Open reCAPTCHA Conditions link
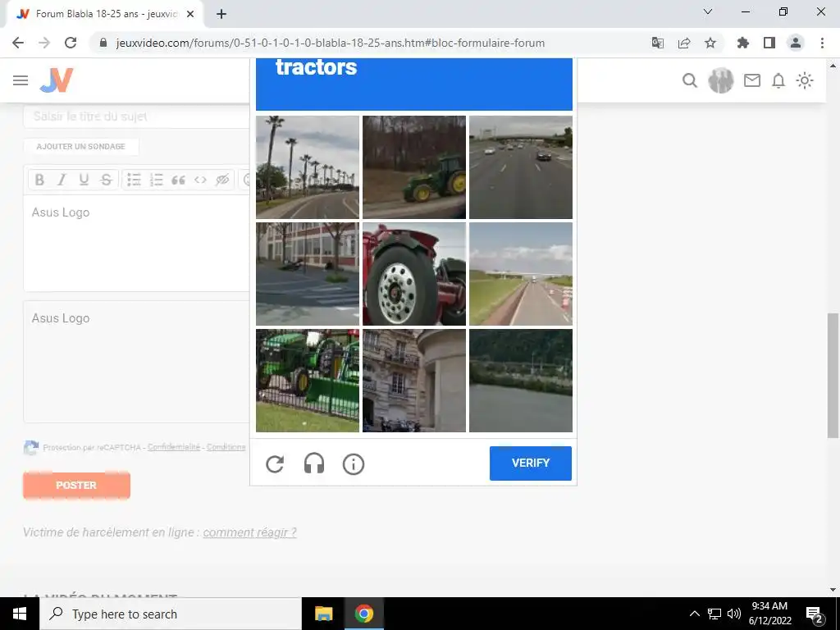840x630 pixels. 226,447
